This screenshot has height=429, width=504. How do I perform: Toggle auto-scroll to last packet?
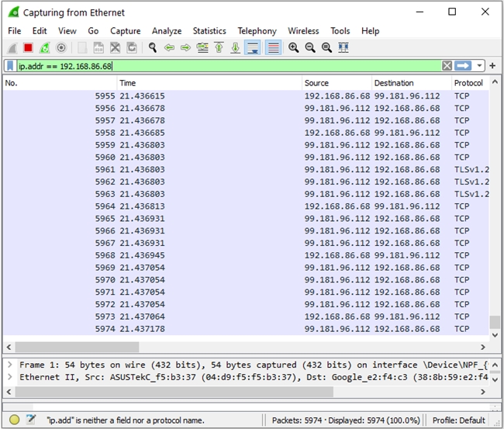(253, 48)
